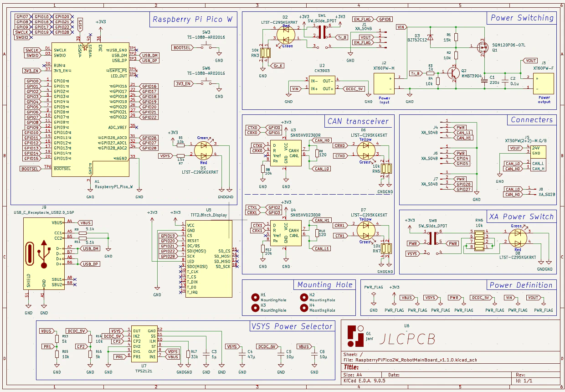Select the R1 15k resistor
565x392 pixels.
[456, 37]
